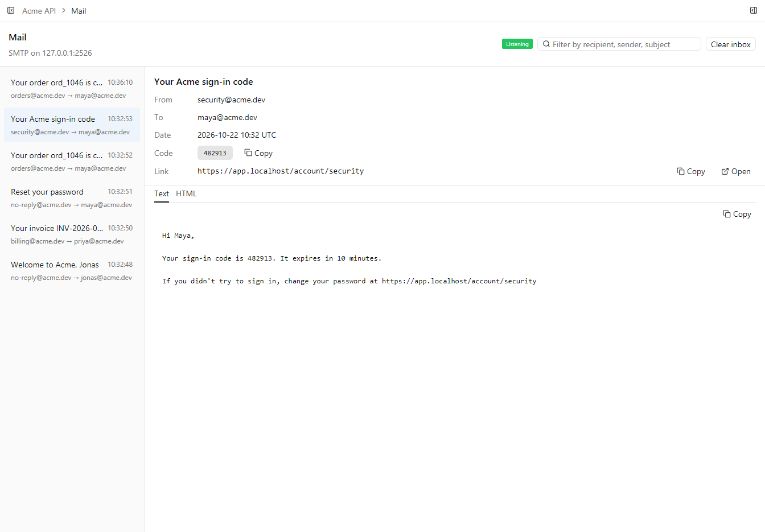
Task: Select the Text tab
Action: pos(162,193)
